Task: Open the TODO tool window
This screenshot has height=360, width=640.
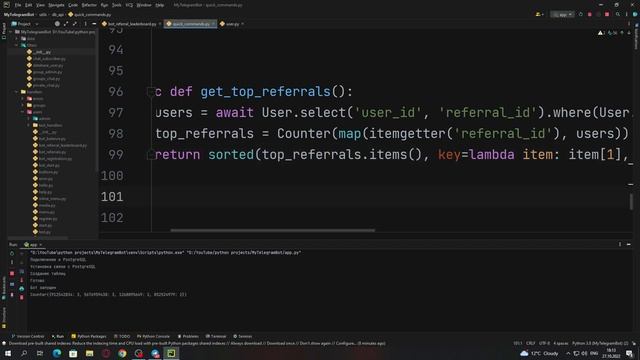Action: tap(122, 336)
